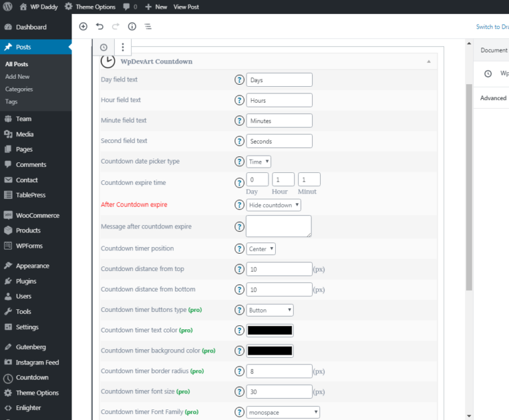This screenshot has width=509, height=420.
Task: Click View Post in admin bar
Action: click(x=186, y=7)
